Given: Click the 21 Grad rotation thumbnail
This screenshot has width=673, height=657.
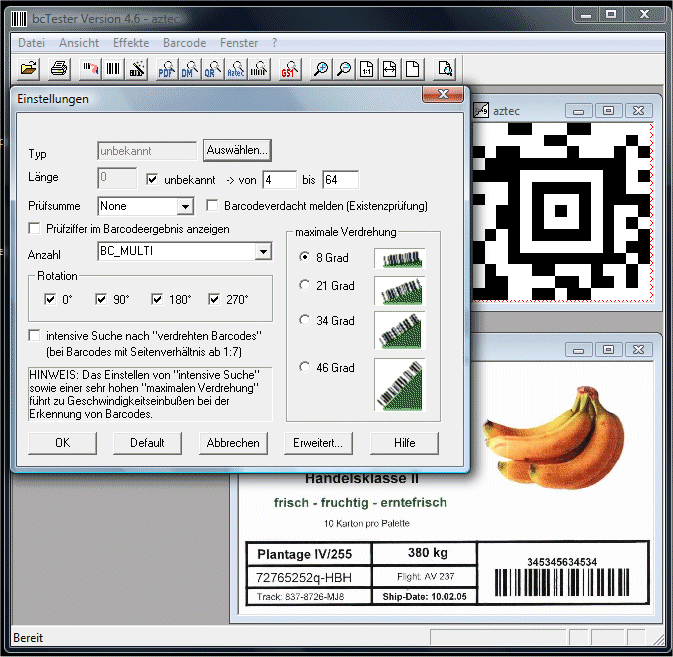Looking at the screenshot, I should pos(400,291).
